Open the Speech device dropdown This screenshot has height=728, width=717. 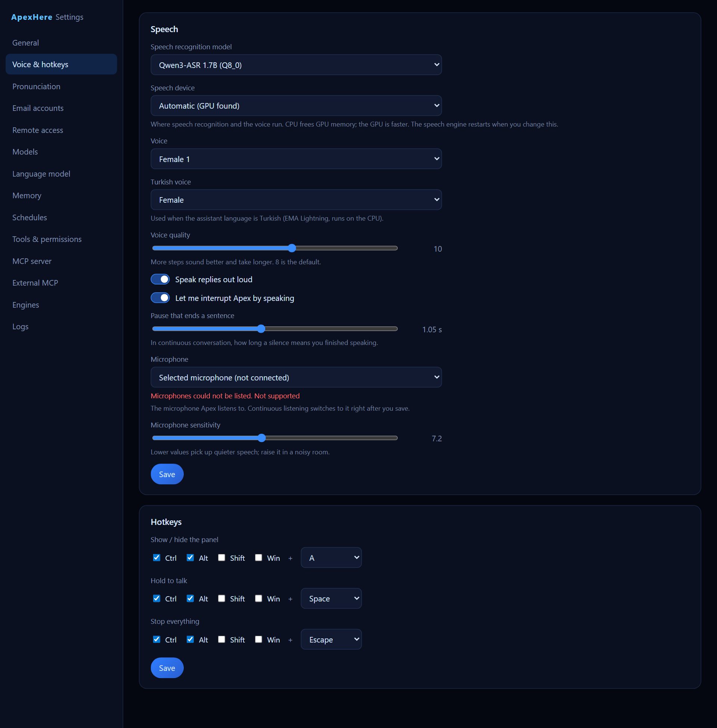click(296, 106)
